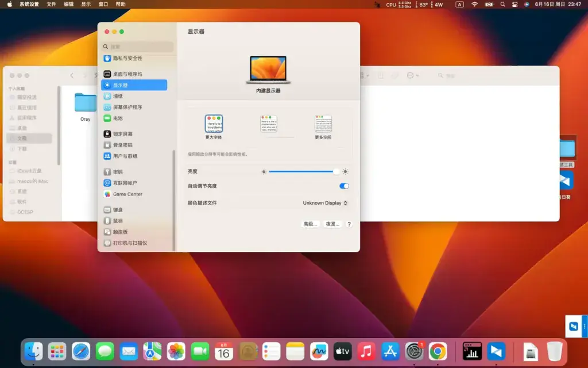Open the 显示 menu in menu bar
Screen dimensions: 588x368
86,5
